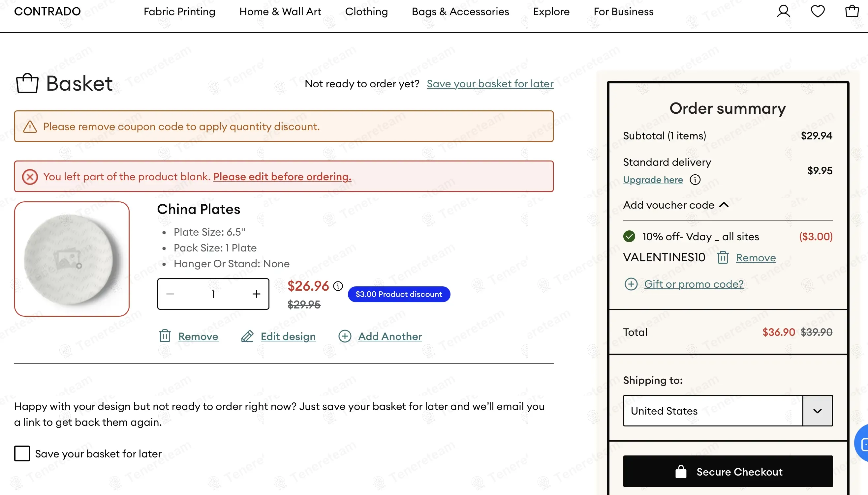Click the info icon next to $26.96 price

(x=338, y=286)
